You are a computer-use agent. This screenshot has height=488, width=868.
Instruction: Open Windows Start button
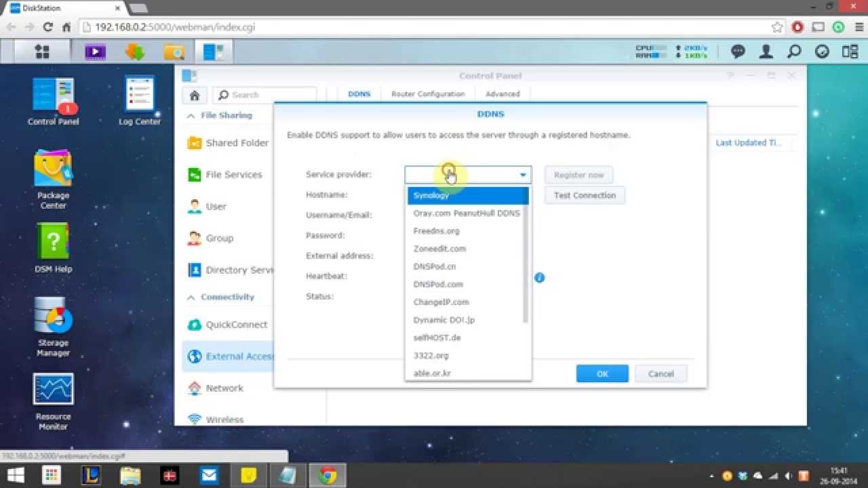point(16,475)
